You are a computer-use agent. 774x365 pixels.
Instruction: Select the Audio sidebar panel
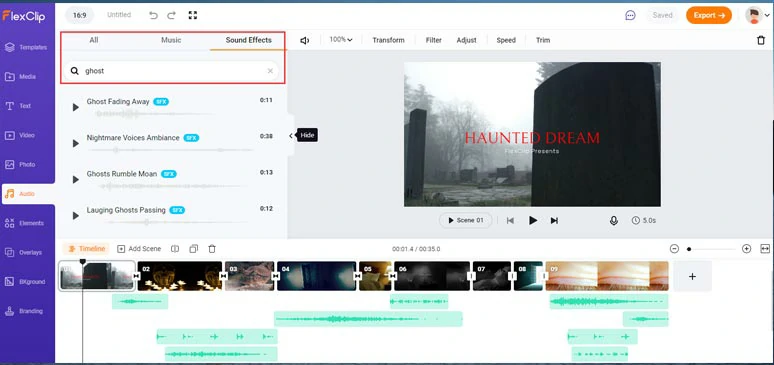28,194
